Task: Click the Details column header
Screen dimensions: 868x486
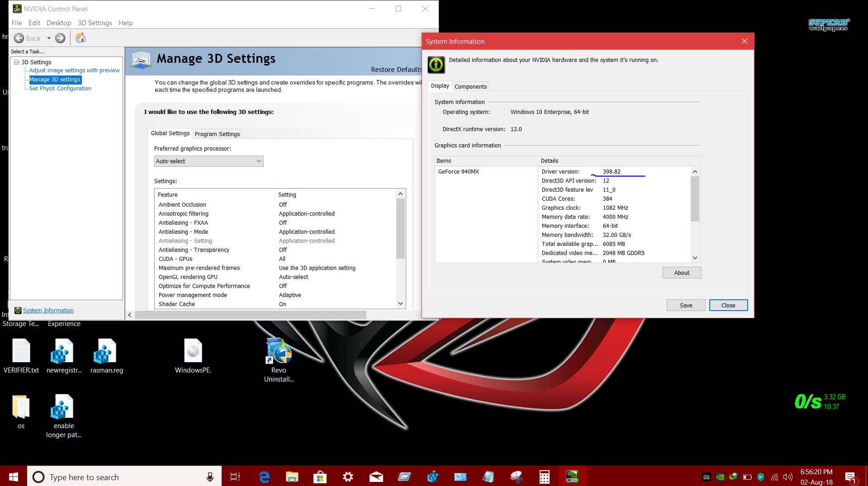Action: pyautogui.click(x=620, y=161)
